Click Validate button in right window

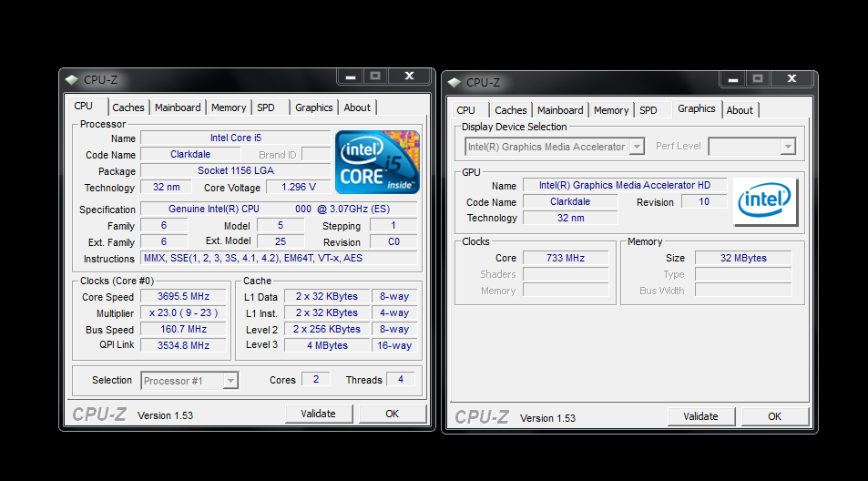click(700, 416)
